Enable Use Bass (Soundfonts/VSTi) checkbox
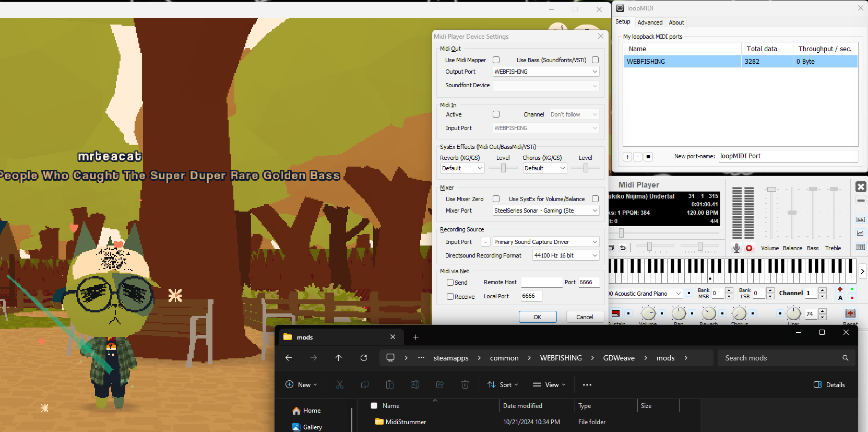Viewport: 868px width, 432px height. (595, 60)
